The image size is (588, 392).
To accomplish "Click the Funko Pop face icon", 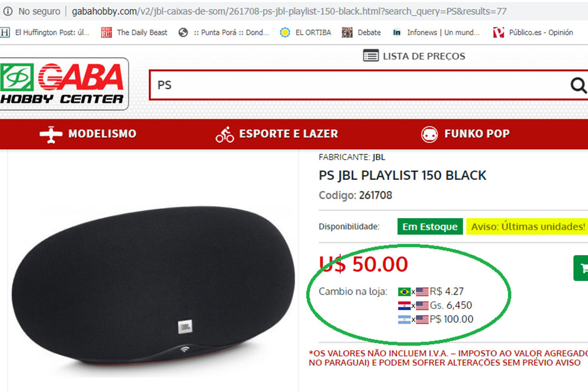I will [429, 134].
